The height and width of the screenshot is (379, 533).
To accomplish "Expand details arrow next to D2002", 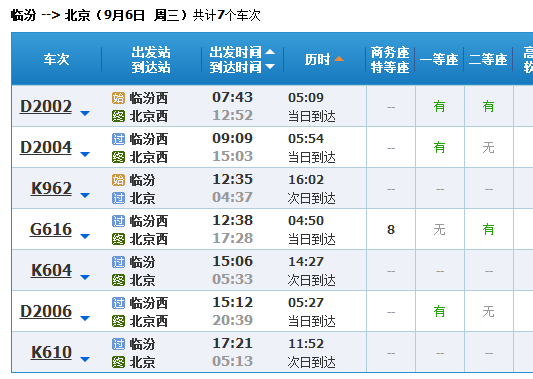I will click(85, 113).
